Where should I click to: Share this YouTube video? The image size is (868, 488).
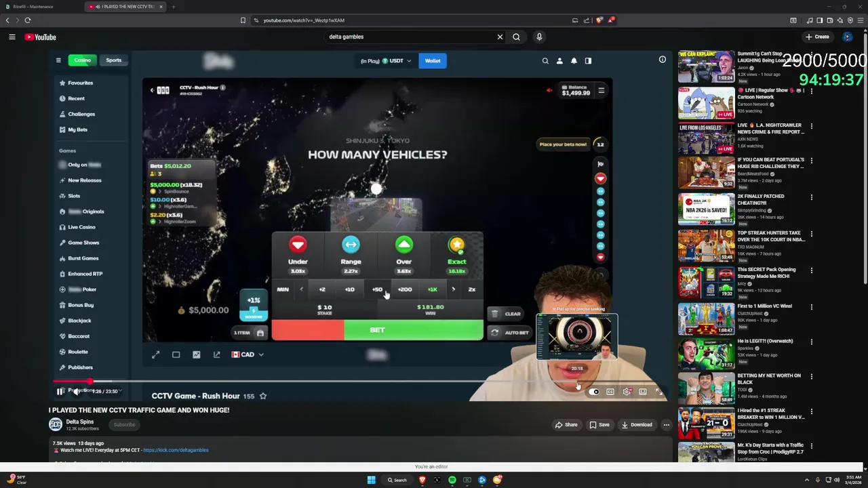(x=566, y=425)
